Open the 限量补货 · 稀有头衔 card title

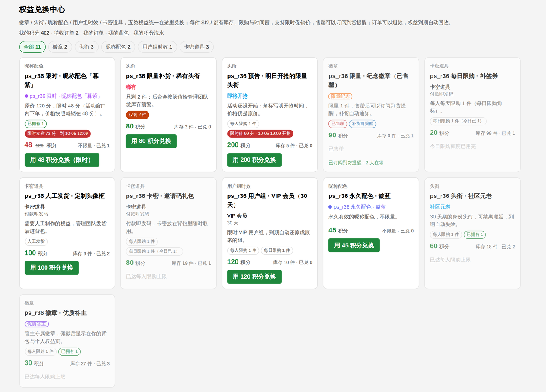(163, 76)
